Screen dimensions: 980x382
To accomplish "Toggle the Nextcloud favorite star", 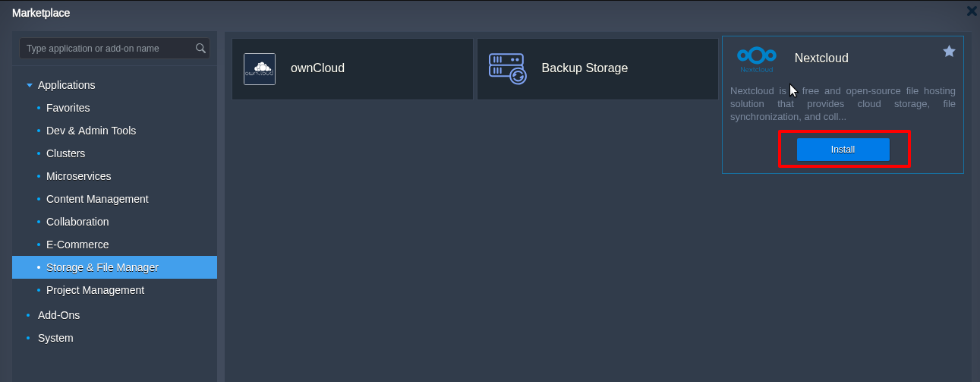I will click(x=949, y=51).
